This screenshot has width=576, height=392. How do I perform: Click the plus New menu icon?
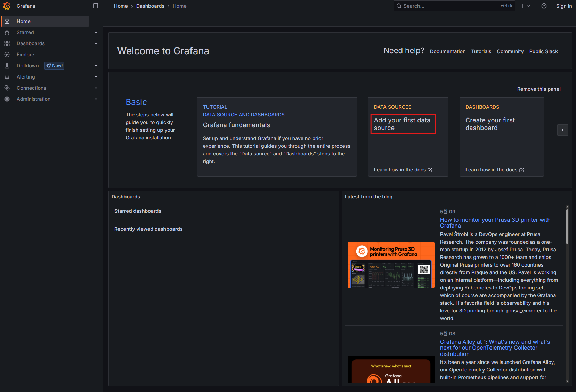pos(522,6)
